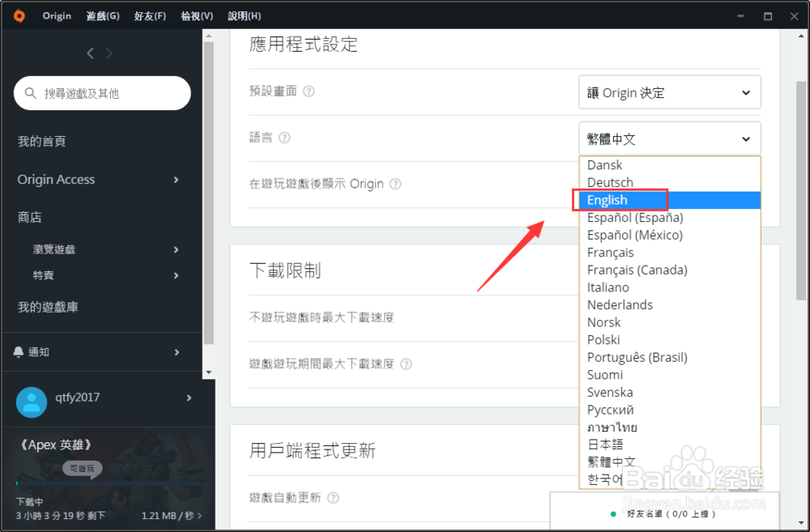
Task: Open the Origin menu
Action: click(x=57, y=16)
